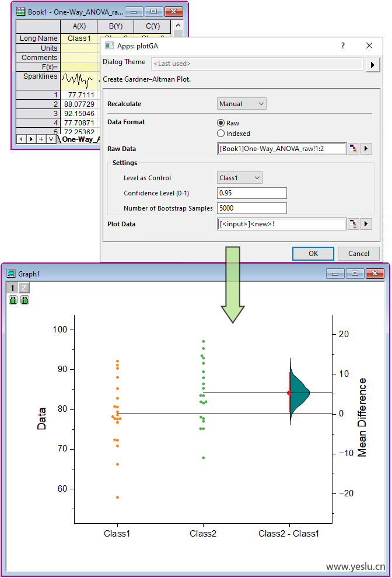This screenshot has width=392, height=578.
Task: Click Long Name row header in Book1
Action: click(38, 38)
